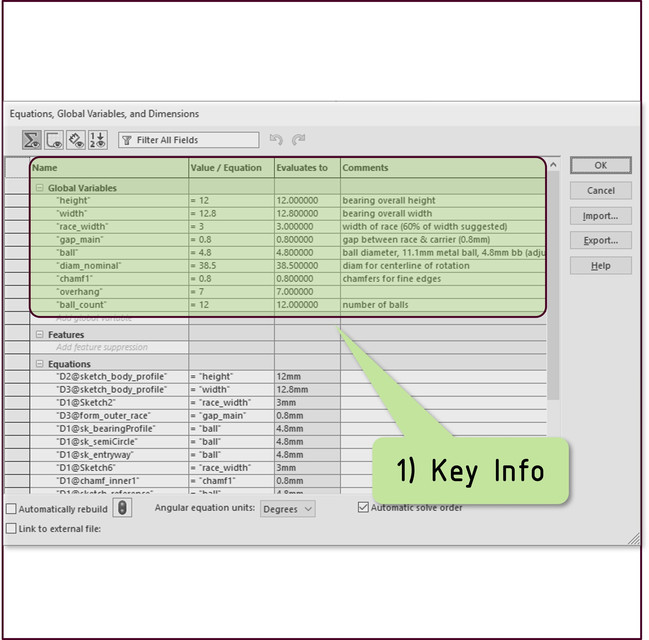Click the Import... button
Viewport: 649px width, 640px height.
coord(600,216)
